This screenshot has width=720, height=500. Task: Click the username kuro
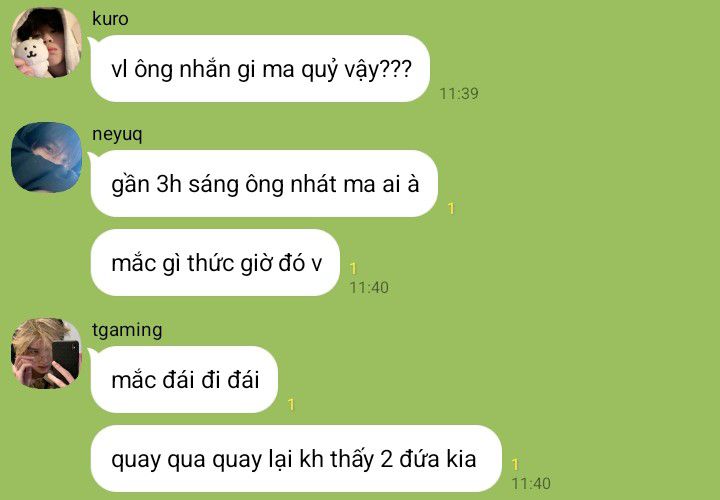[x=110, y=19]
